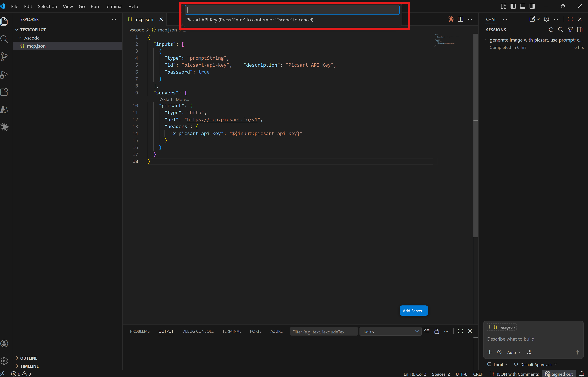This screenshot has width=588, height=377.
Task: Toggle the bottom panel layout button
Action: (523, 6)
